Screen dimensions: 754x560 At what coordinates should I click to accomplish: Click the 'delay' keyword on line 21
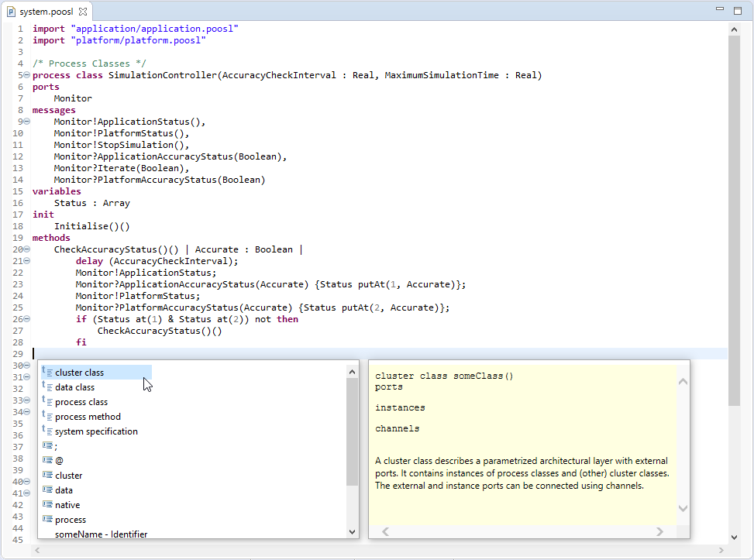[x=89, y=261]
